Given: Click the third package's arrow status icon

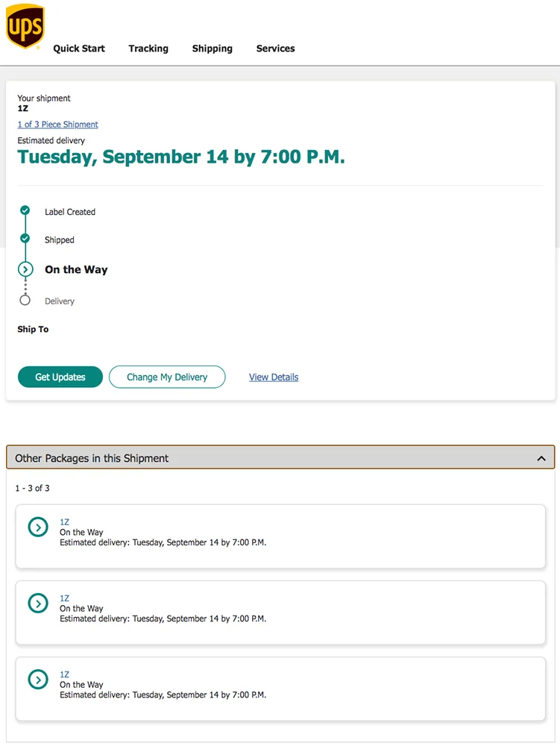Looking at the screenshot, I should point(38,679).
